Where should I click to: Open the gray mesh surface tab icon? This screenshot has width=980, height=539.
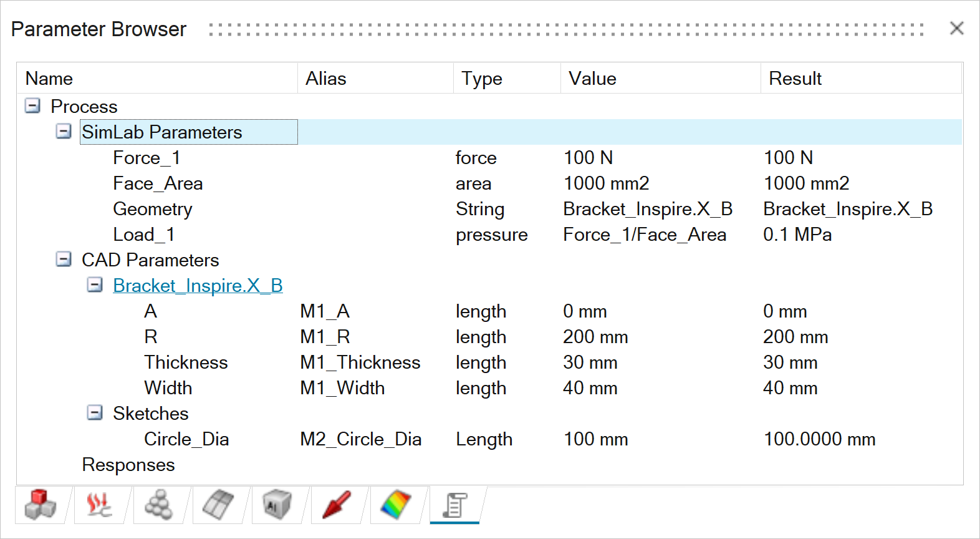[x=218, y=505]
